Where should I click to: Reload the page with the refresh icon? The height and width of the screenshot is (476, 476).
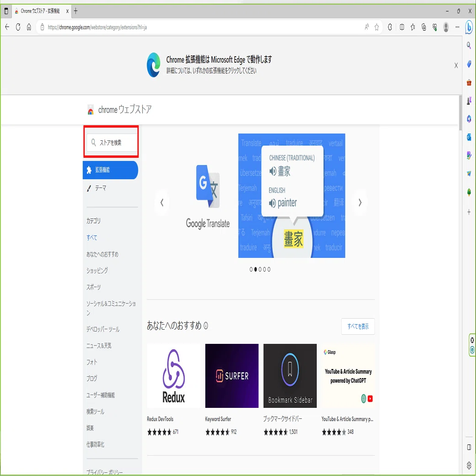tap(18, 27)
